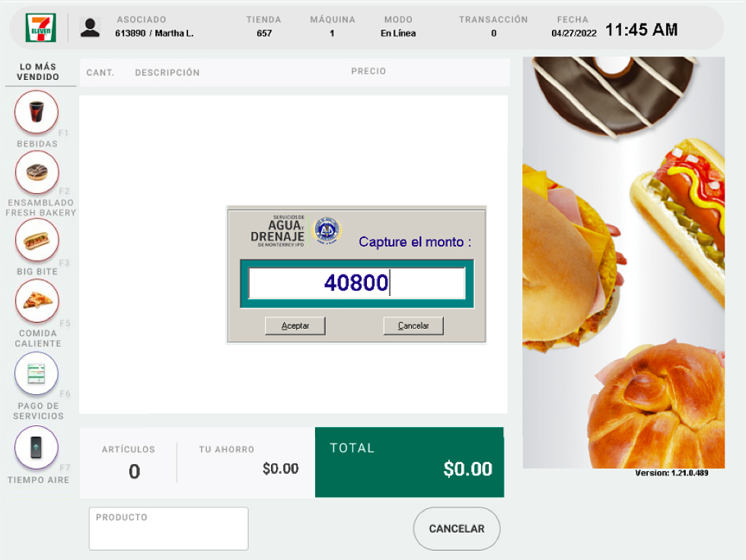This screenshot has width=746, height=560.
Task: Choose the Big Bite hot dog icon
Action: [x=37, y=240]
